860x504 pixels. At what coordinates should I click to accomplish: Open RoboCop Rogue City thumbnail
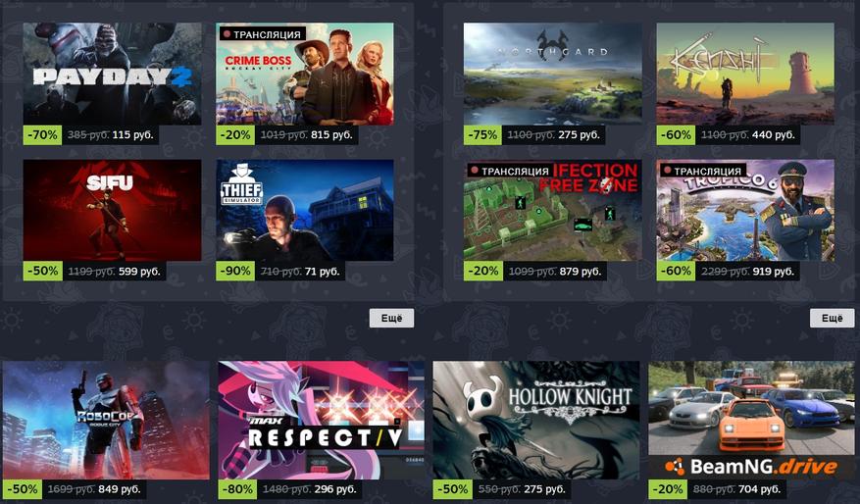(106, 420)
